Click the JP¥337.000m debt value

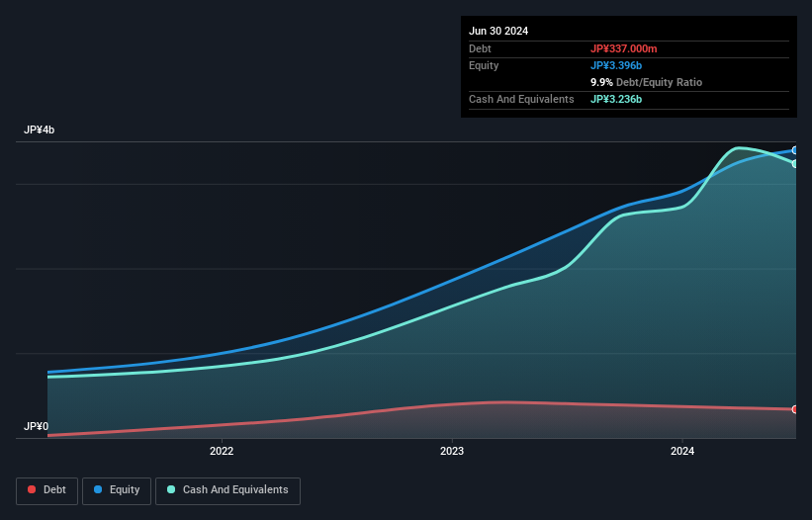coord(623,48)
